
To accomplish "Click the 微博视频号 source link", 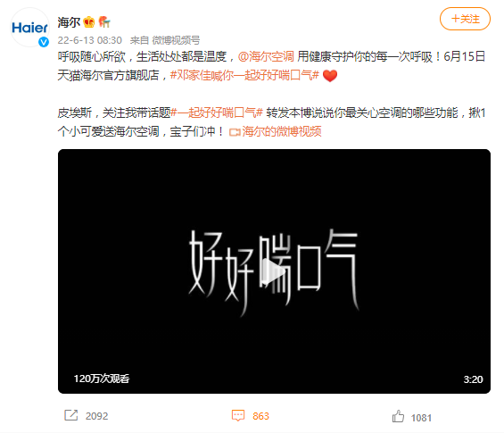I will (x=176, y=40).
